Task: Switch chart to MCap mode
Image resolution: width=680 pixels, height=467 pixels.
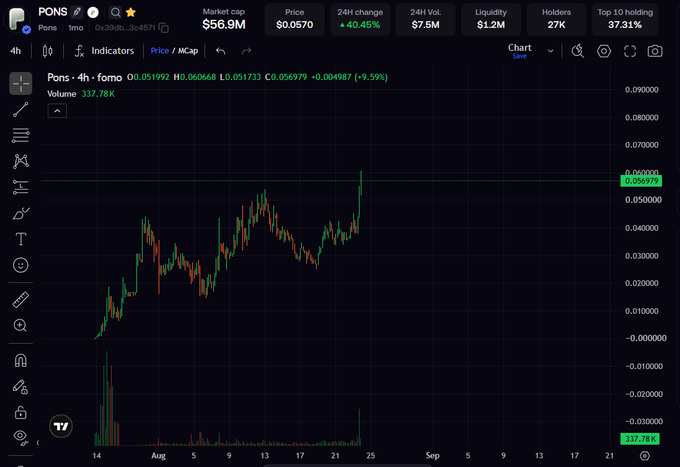Action: [x=188, y=51]
